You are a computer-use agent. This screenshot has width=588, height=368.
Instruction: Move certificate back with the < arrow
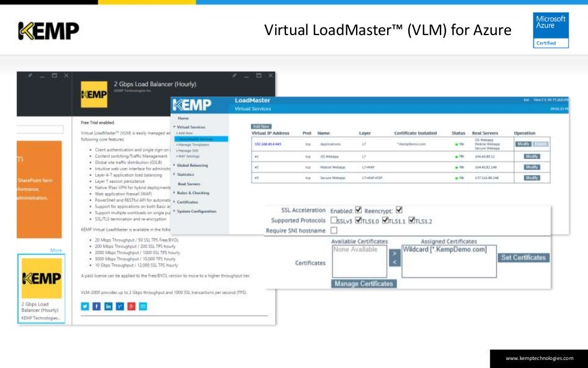[394, 262]
